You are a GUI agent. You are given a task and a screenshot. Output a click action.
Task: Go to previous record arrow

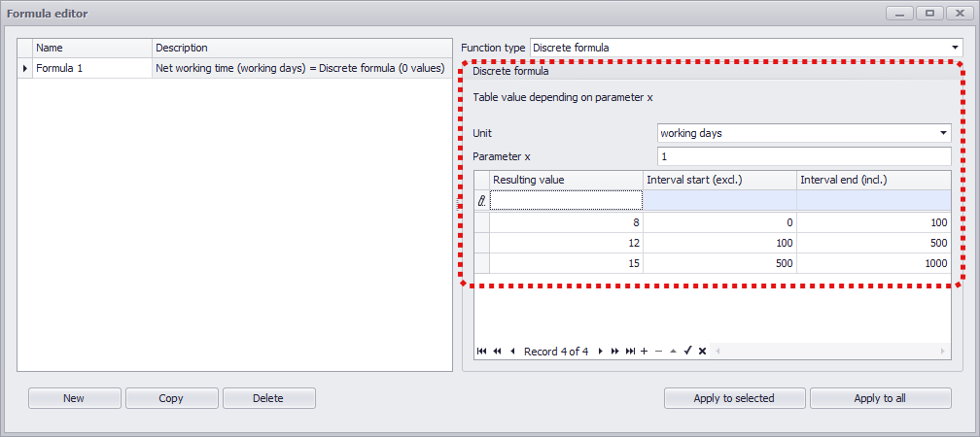pyautogui.click(x=512, y=352)
